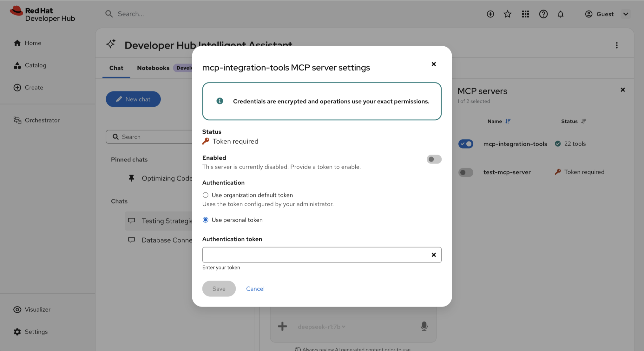Viewport: 644px width, 351px height.
Task: Toggle the Enabled switch in dialog
Action: [x=434, y=159]
